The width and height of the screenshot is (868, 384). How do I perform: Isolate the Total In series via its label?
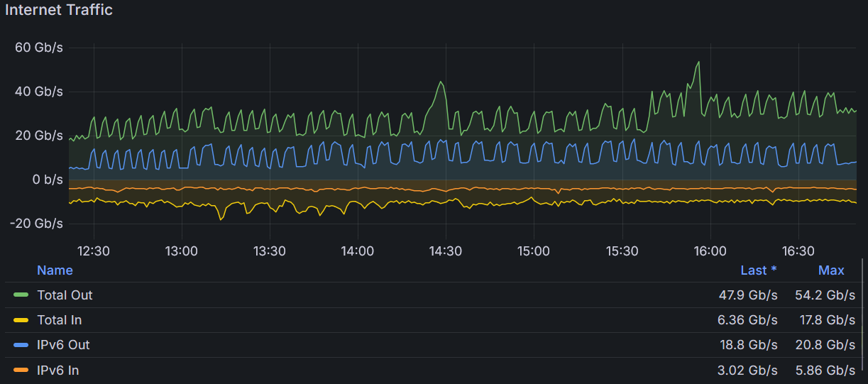click(59, 320)
